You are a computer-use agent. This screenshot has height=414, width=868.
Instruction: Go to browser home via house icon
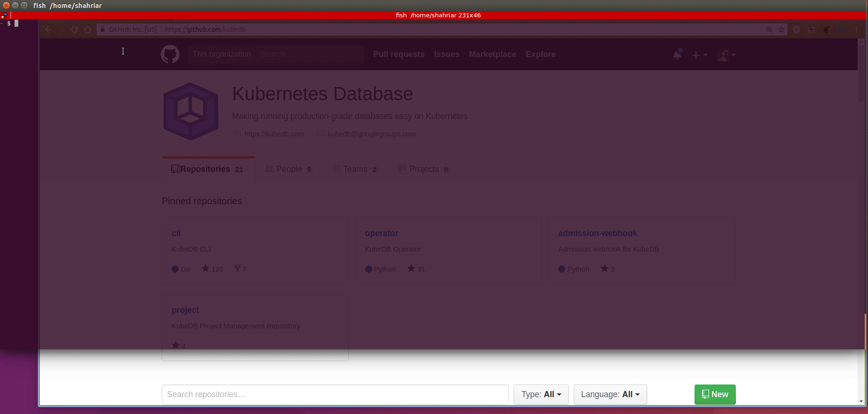[88, 30]
